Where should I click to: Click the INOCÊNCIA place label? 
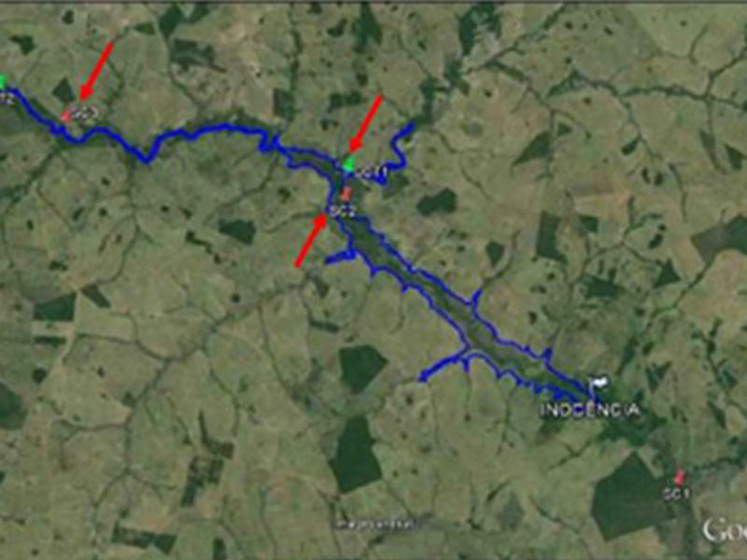pyautogui.click(x=589, y=411)
